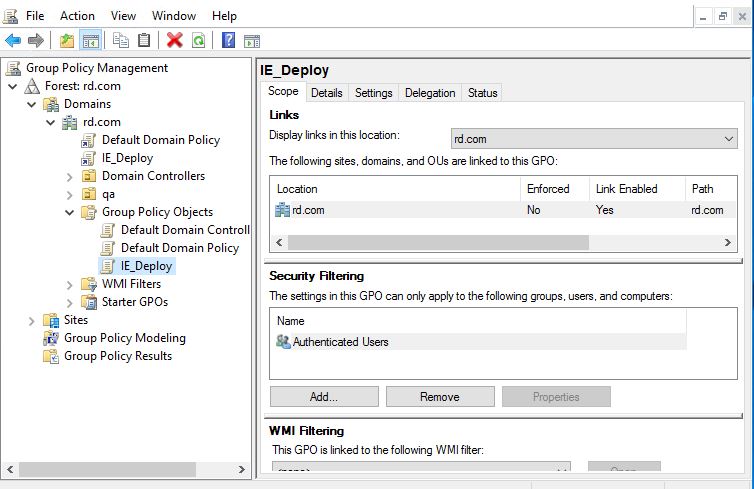Click the blue Back arrow in toolbar

pos(13,40)
